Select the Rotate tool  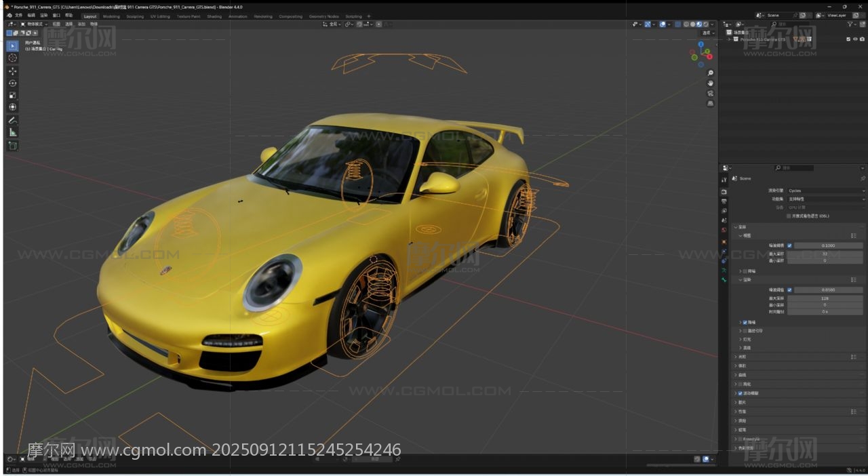point(12,83)
